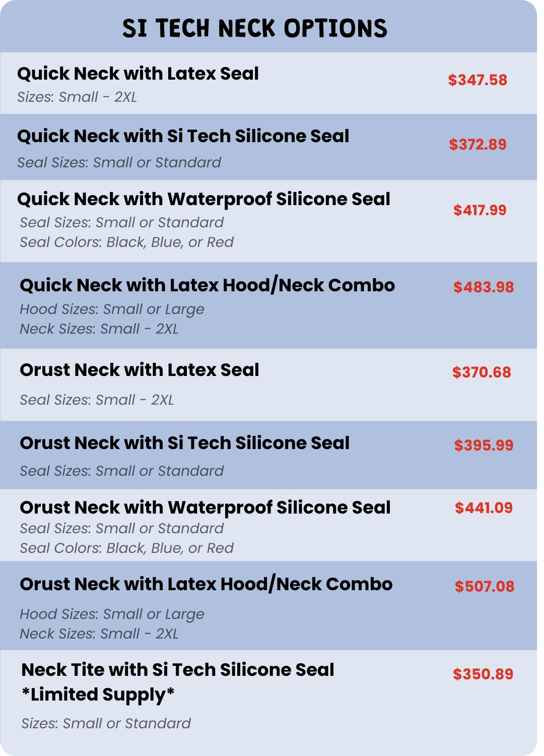Select "Quick Neck with Waterproof Silicone Seal" title
The height and width of the screenshot is (756, 544).
click(203, 199)
